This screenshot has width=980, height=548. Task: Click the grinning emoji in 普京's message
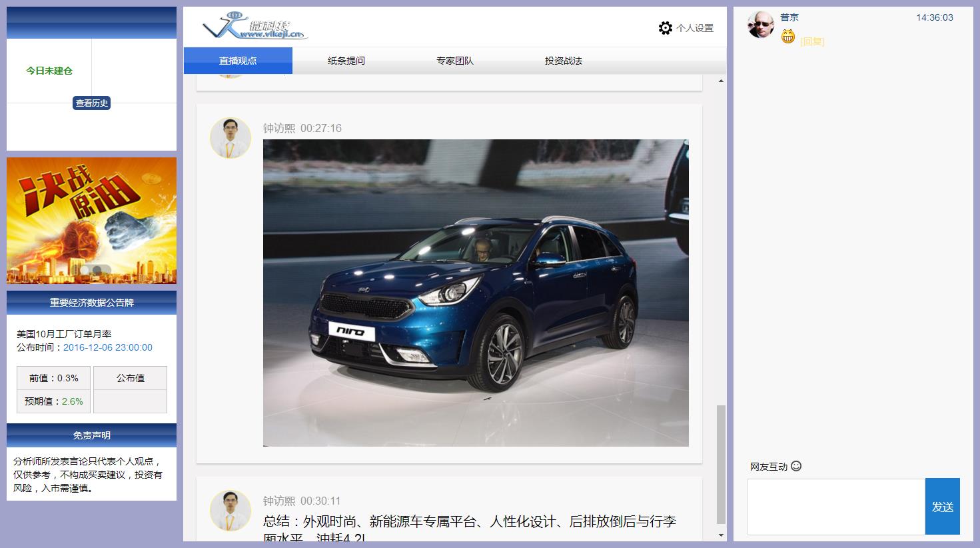click(788, 37)
